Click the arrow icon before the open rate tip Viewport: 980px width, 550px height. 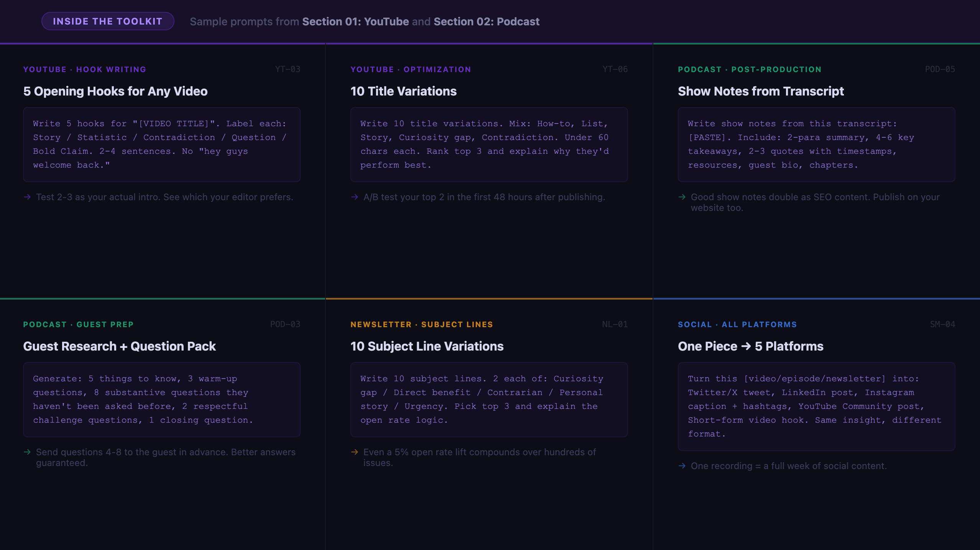pos(355,452)
